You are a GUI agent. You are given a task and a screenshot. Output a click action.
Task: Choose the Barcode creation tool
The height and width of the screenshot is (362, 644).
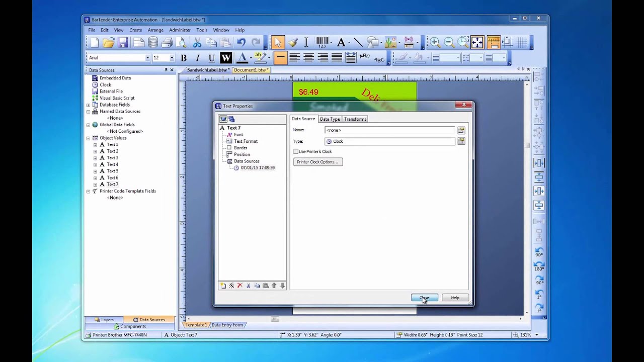[323, 43]
